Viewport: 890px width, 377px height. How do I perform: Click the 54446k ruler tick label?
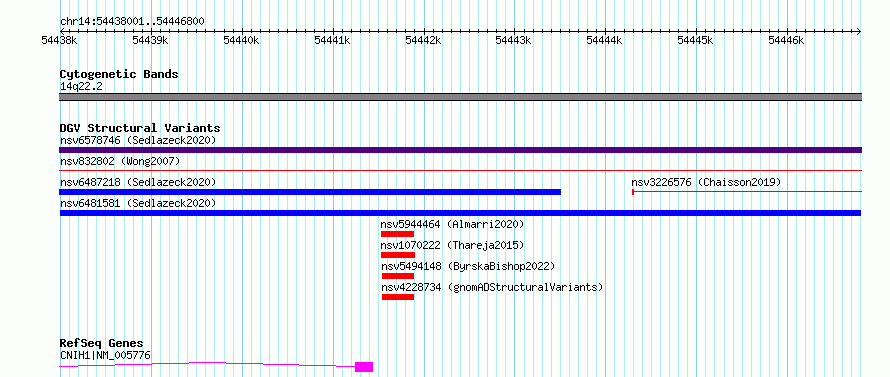[787, 40]
